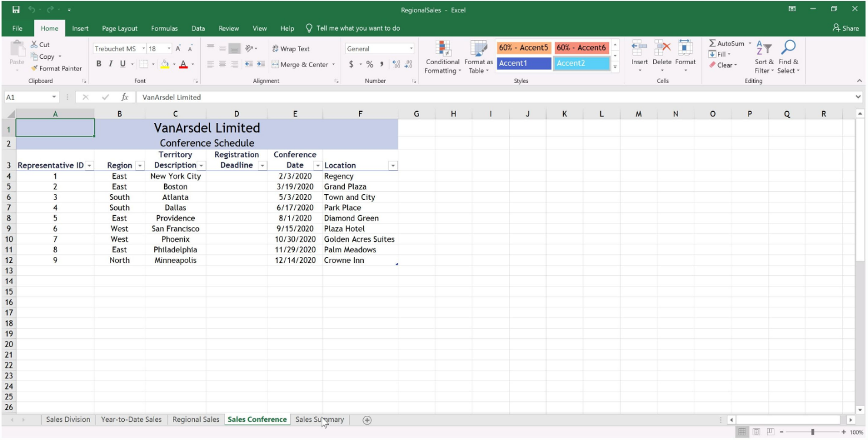This screenshot has height=440, width=868.
Task: Switch to Page Layout view in the status bar
Action: pyautogui.click(x=757, y=432)
